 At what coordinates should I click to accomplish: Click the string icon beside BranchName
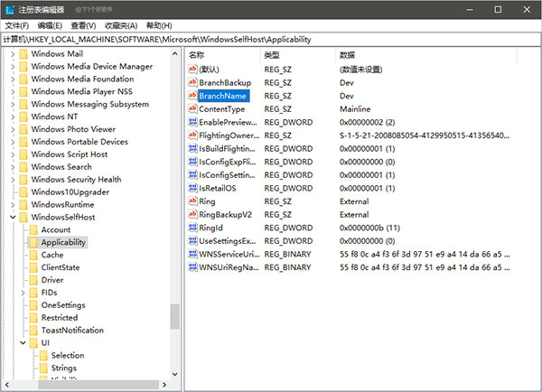(x=192, y=96)
